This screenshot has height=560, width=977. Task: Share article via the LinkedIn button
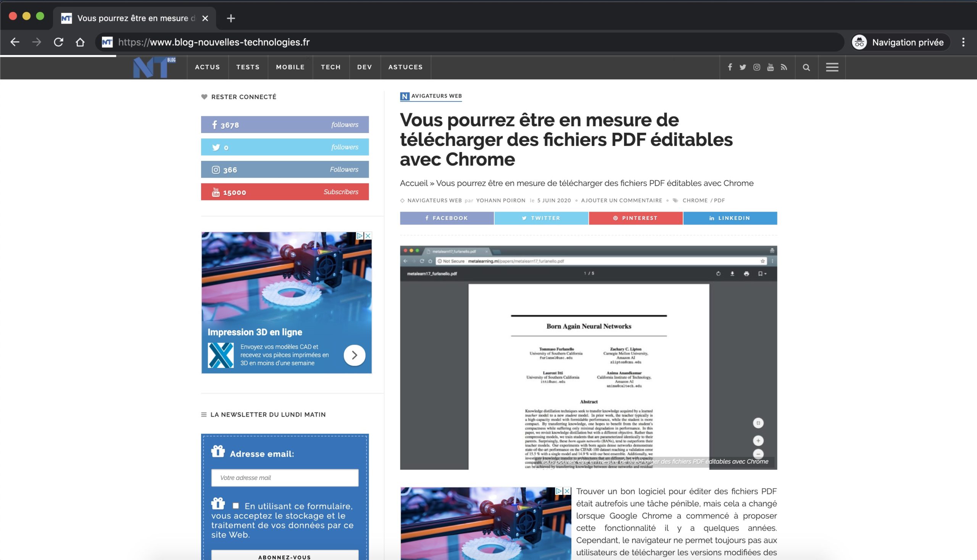tap(730, 218)
